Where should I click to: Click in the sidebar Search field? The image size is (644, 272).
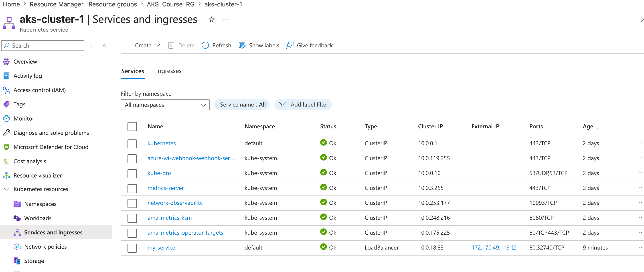click(43, 45)
